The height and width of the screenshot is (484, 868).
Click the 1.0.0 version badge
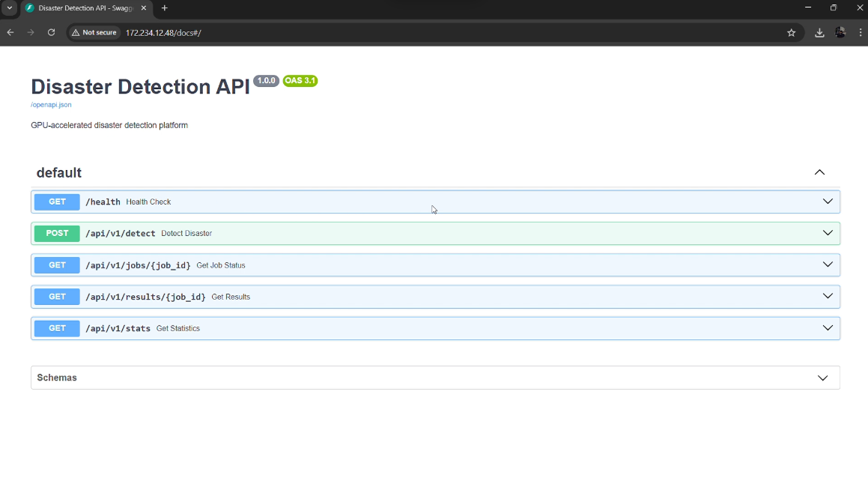point(267,81)
